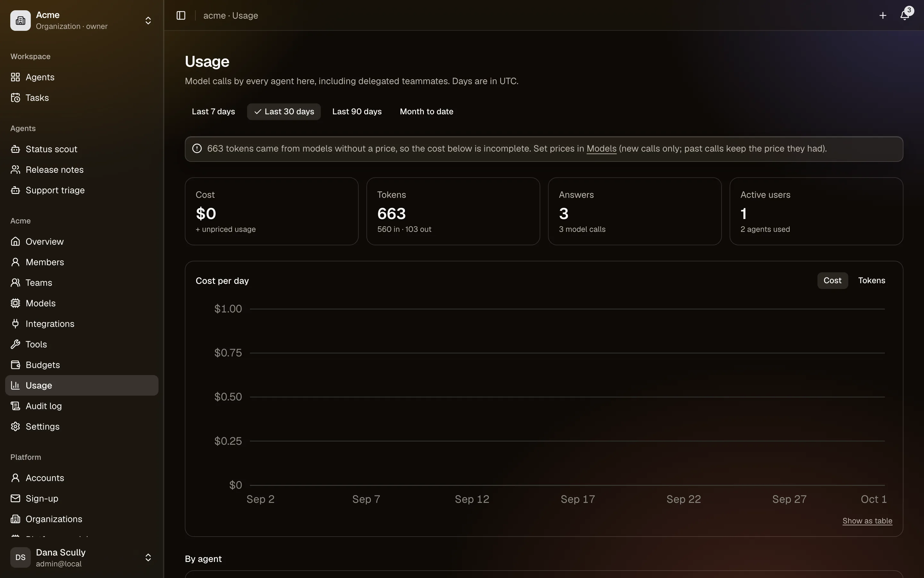
Task: Click the Tools wrench icon
Action: 15,345
